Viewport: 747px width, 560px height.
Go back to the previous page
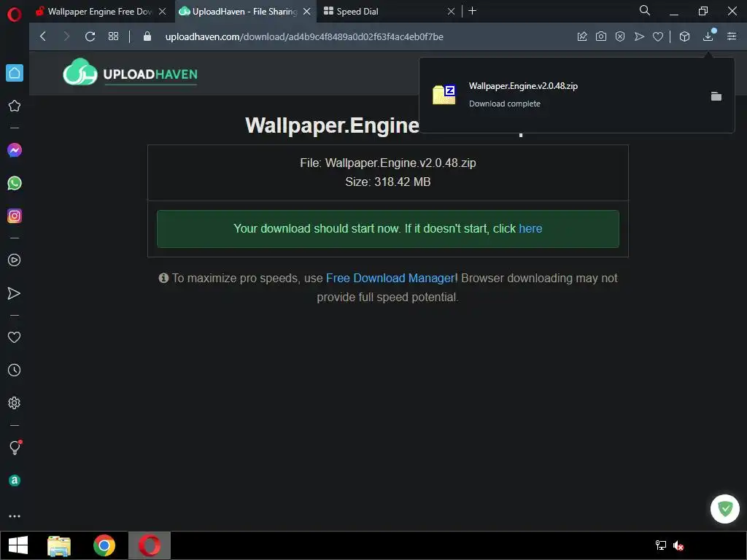pos(43,36)
